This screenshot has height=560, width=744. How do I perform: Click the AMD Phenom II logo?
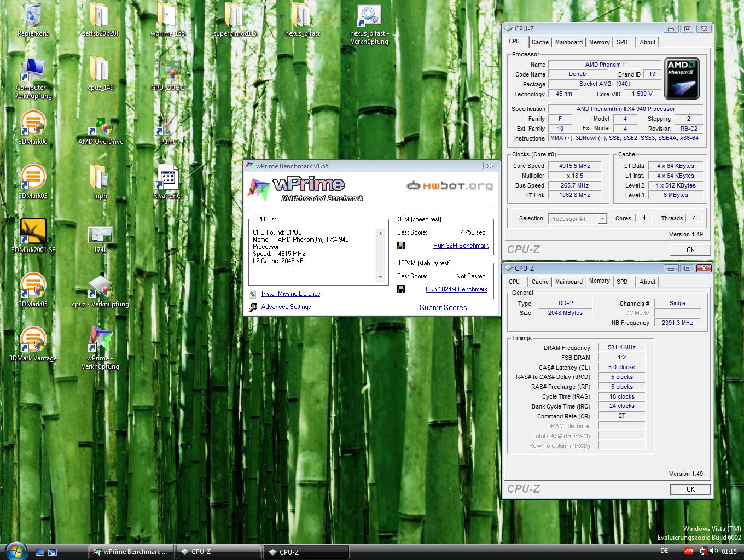[x=681, y=78]
